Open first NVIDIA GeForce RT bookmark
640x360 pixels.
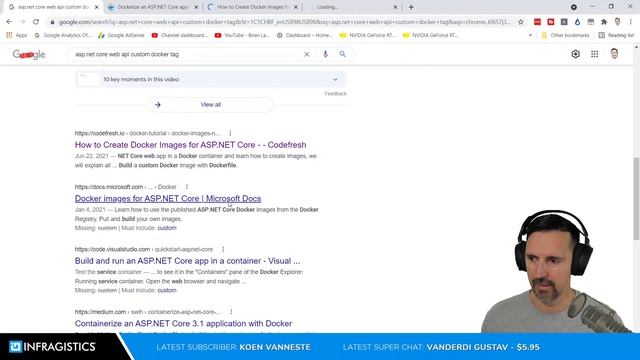(x=368, y=36)
